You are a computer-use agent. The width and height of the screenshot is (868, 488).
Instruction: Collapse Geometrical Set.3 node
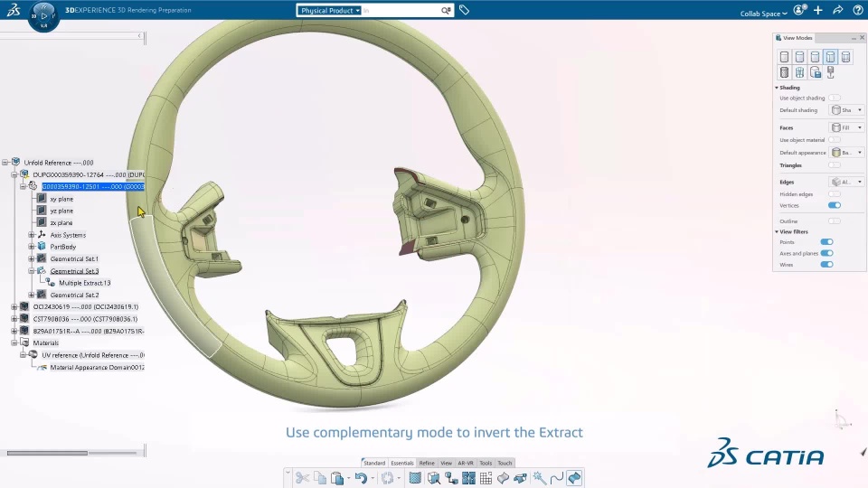coord(32,270)
